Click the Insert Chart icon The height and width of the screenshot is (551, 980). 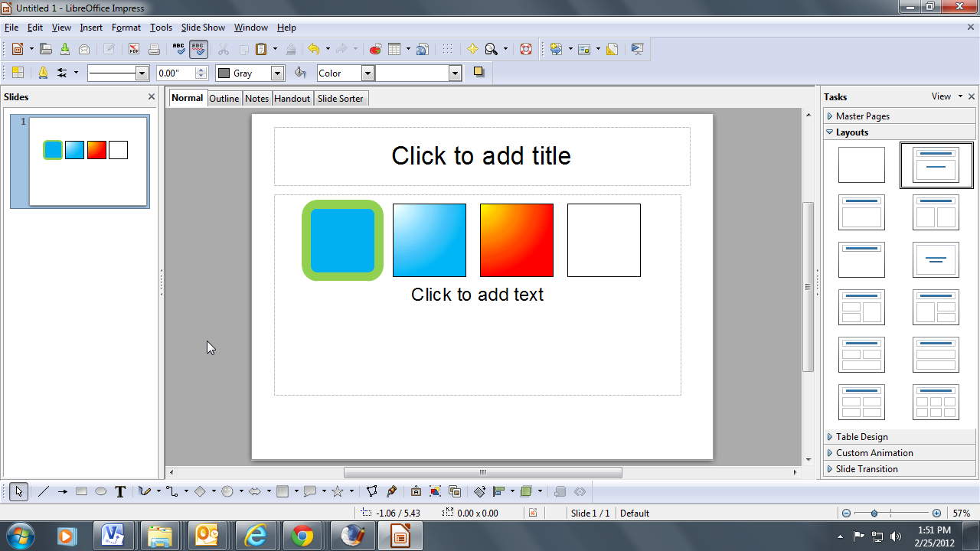pyautogui.click(x=375, y=49)
